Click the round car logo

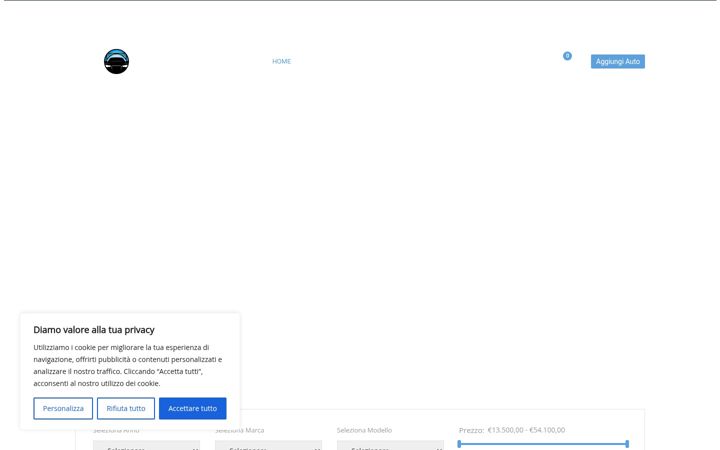[116, 61]
